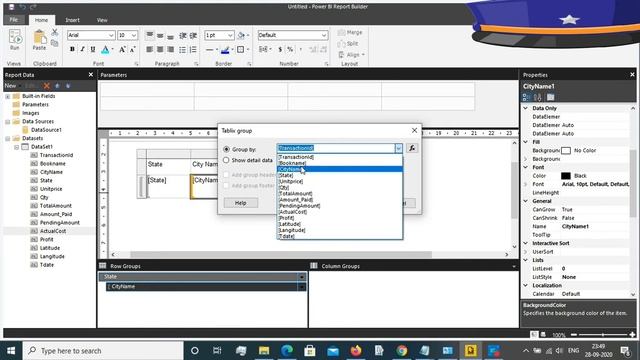Open CityName row group dropdown arrow
Viewport: 640px width, 360px height.
tap(302, 287)
